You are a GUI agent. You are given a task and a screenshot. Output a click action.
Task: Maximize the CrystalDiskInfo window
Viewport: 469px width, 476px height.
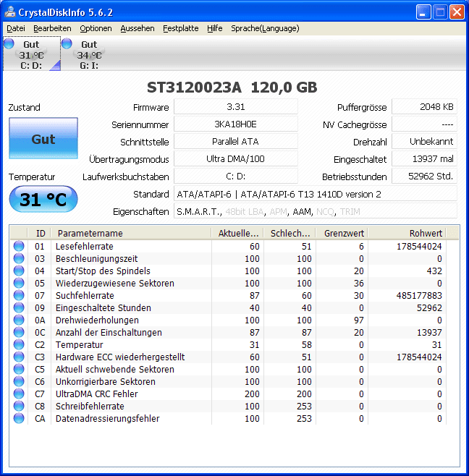tap(440, 12)
